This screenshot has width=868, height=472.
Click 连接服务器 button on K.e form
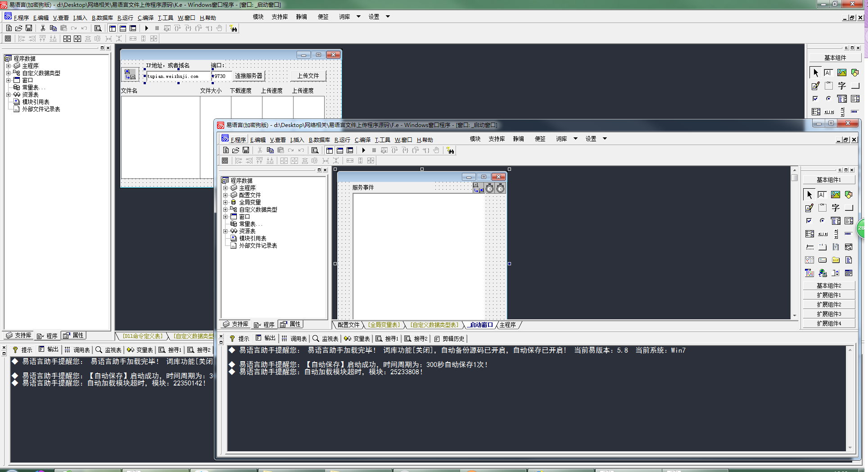click(x=249, y=76)
